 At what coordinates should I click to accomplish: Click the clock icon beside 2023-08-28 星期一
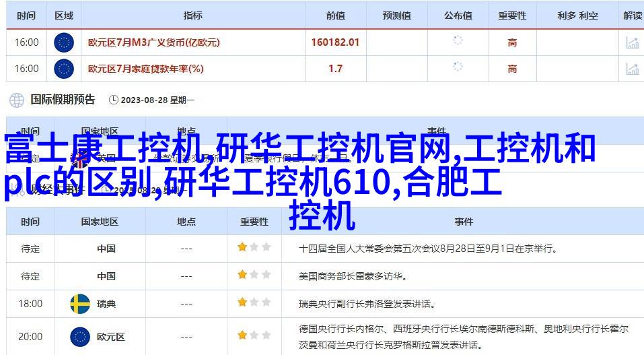pos(113,100)
